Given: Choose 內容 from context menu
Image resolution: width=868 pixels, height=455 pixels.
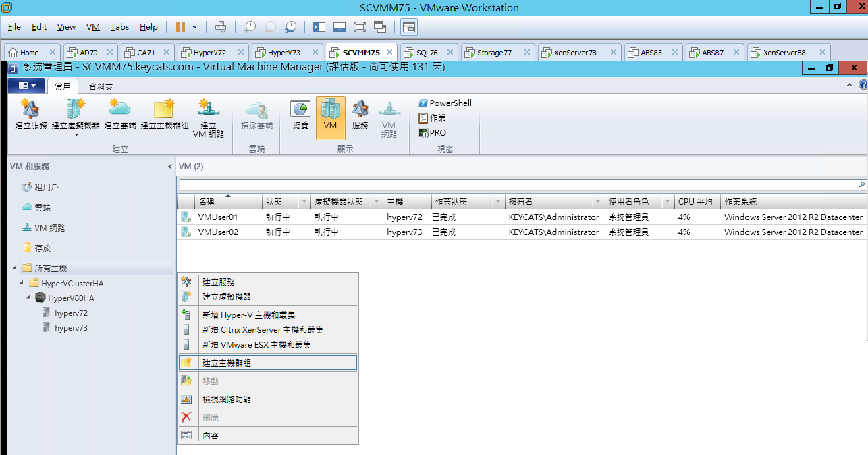Looking at the screenshot, I should point(268,435).
